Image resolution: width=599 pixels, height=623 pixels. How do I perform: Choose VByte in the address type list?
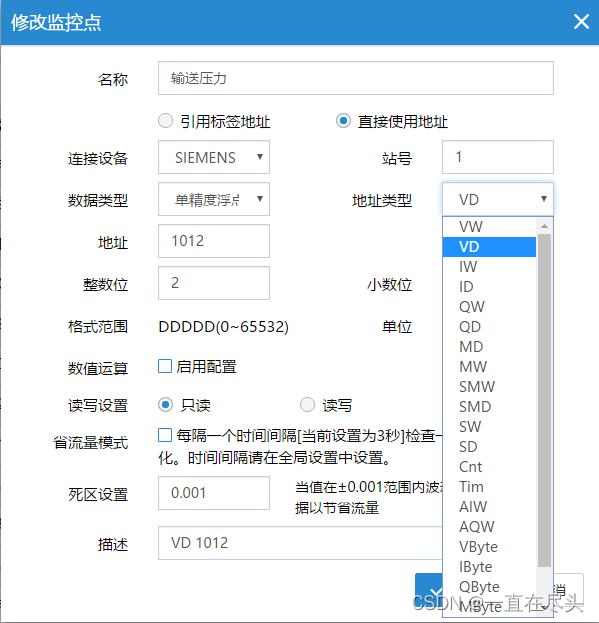click(x=489, y=547)
